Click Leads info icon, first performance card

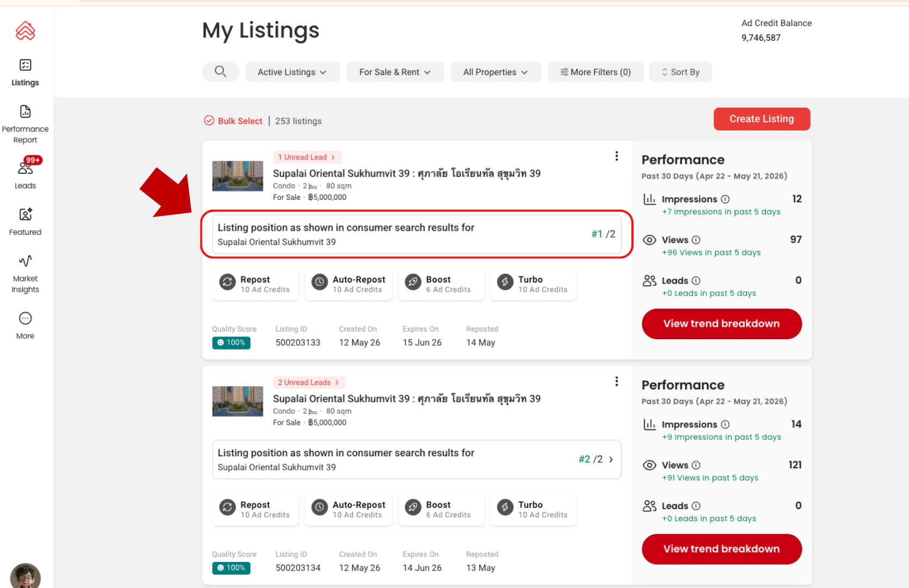pyautogui.click(x=696, y=281)
